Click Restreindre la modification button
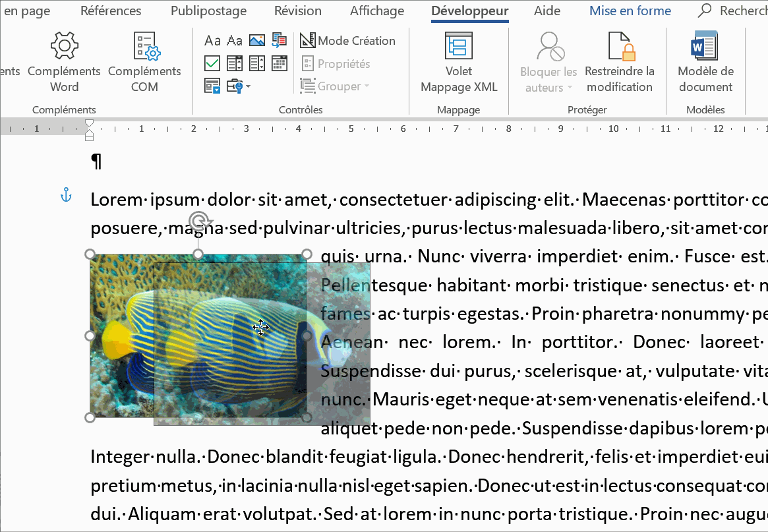The width and height of the screenshot is (768, 532). click(619, 63)
